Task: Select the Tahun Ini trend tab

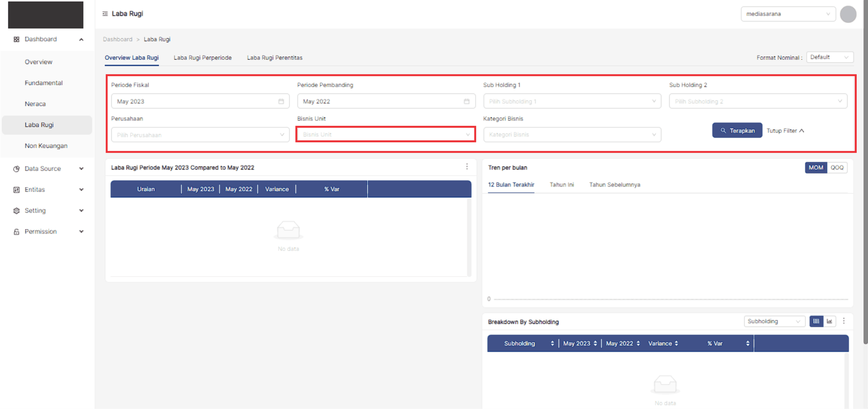Action: [x=562, y=185]
